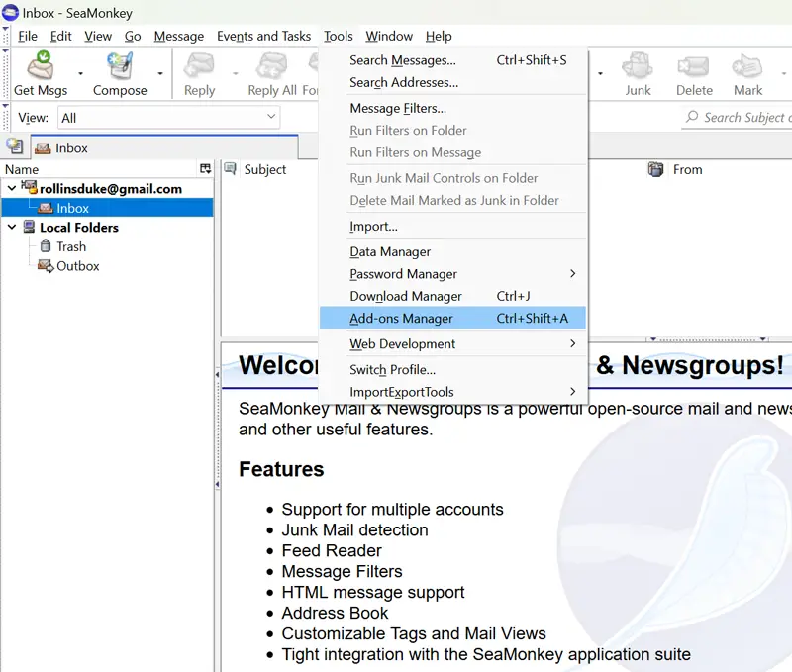Screen dimensions: 792x672
Task: Click the Get Msgs toolbar icon
Action: [x=40, y=67]
